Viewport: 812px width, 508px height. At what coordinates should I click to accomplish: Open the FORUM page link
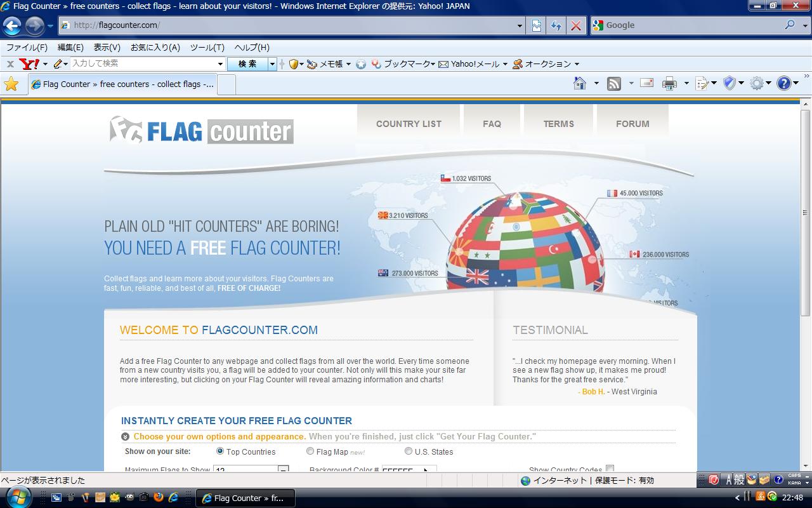click(632, 124)
